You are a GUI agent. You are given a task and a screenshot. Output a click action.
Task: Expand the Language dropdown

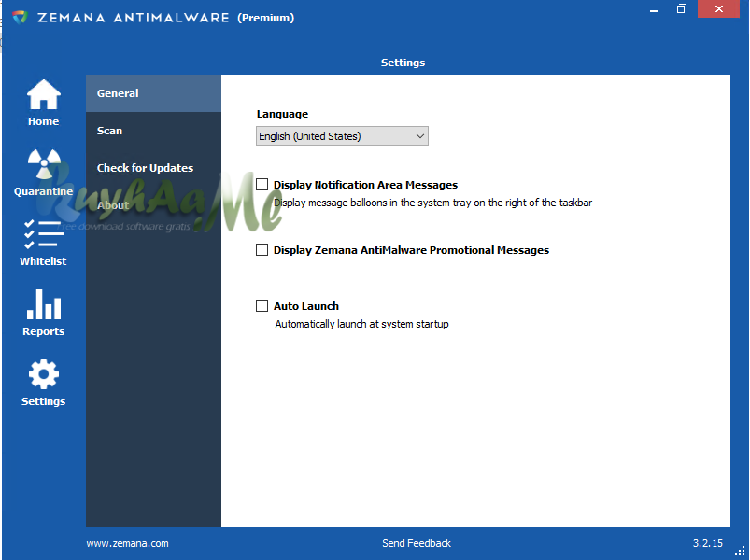click(342, 136)
